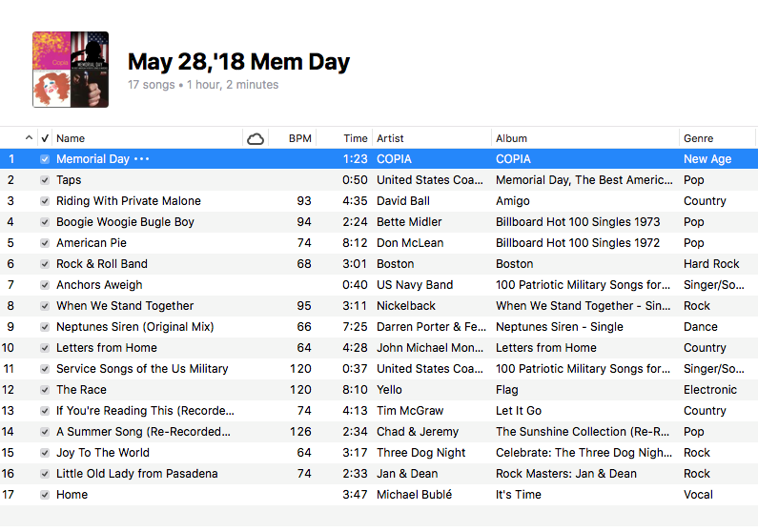Sort songs by the BPM column header

299,138
